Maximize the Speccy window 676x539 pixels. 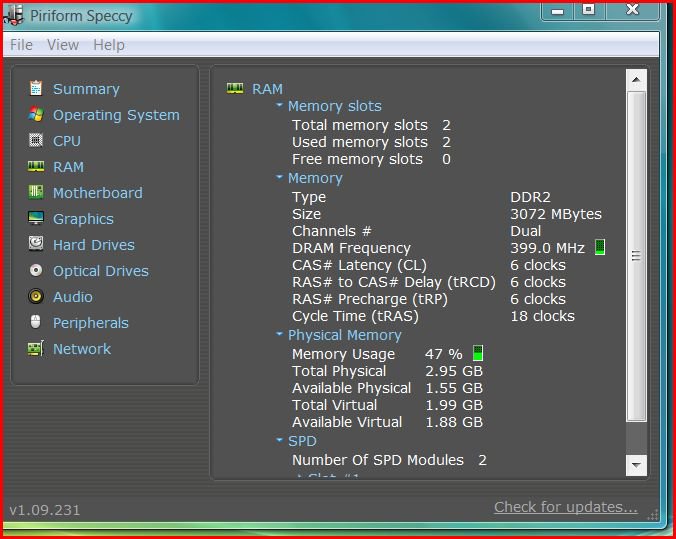[x=589, y=11]
